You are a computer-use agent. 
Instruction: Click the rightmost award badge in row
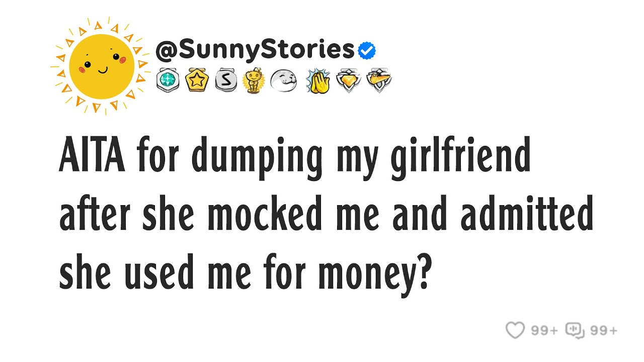pyautogui.click(x=378, y=80)
